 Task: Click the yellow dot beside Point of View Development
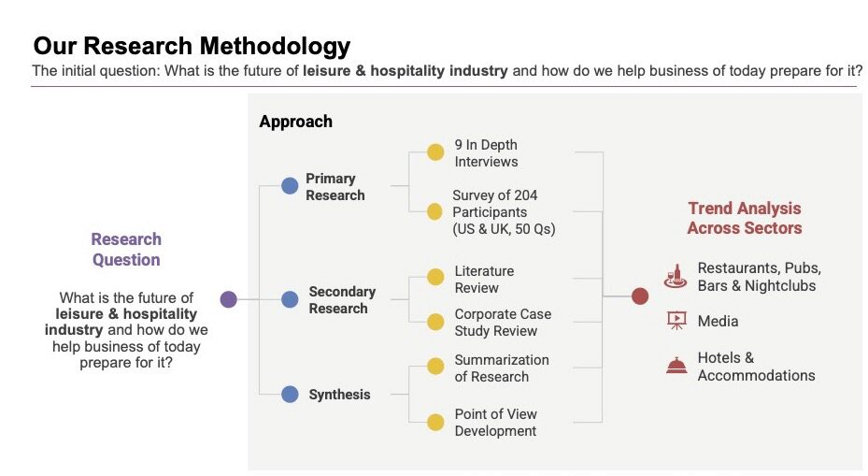click(x=435, y=422)
